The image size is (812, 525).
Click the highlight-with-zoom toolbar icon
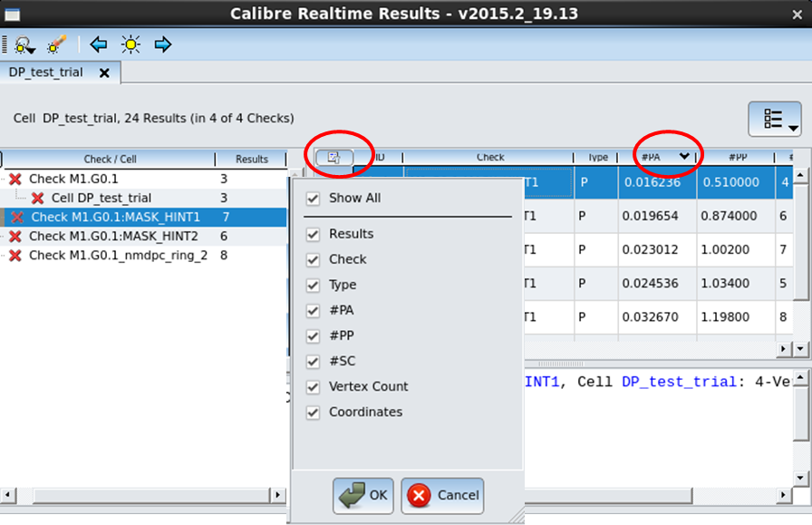pyautogui.click(x=24, y=45)
